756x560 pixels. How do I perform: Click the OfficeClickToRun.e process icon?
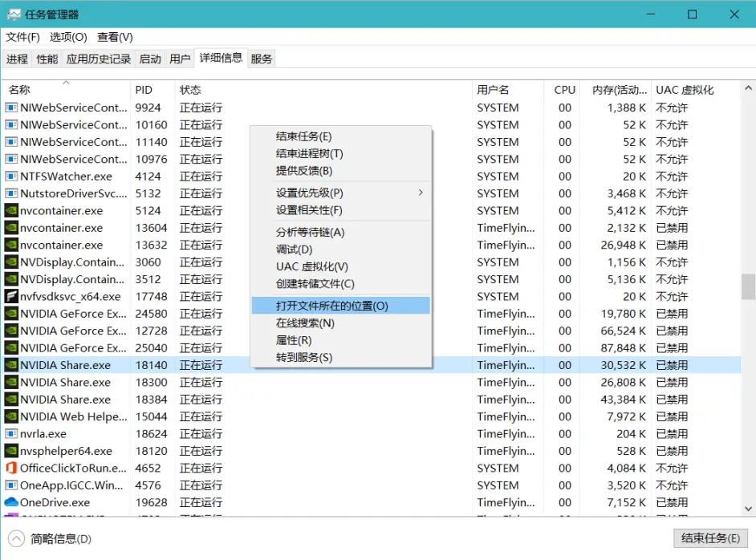(x=11, y=468)
